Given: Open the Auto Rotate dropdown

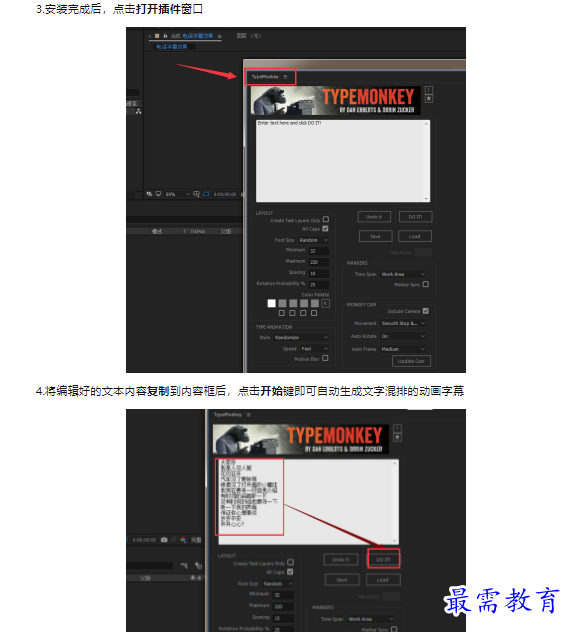Looking at the screenshot, I should click(403, 336).
